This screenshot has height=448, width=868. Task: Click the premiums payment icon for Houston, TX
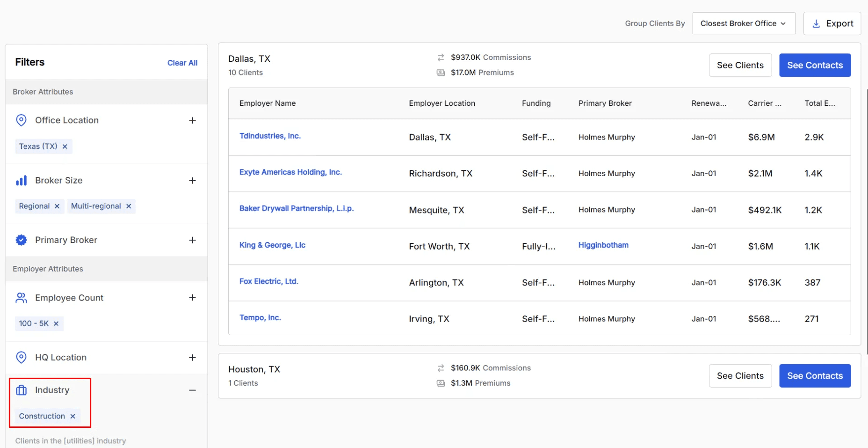(440, 383)
